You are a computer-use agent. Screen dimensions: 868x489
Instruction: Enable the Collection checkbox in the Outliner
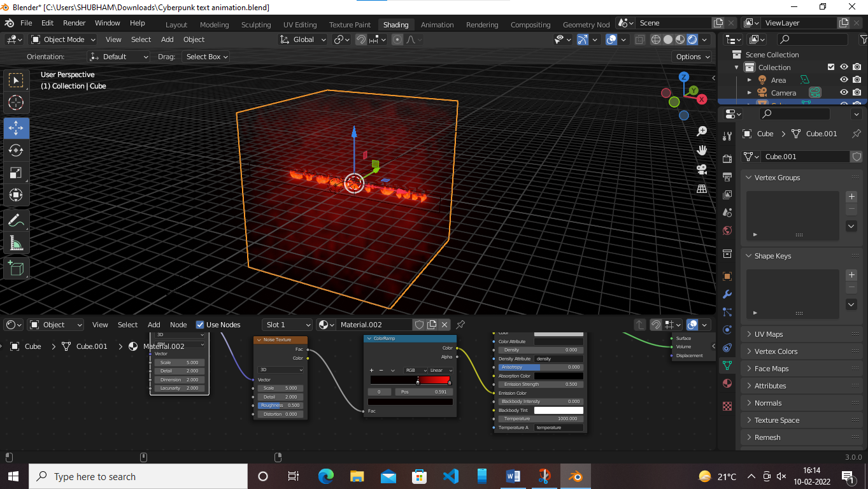831,67
